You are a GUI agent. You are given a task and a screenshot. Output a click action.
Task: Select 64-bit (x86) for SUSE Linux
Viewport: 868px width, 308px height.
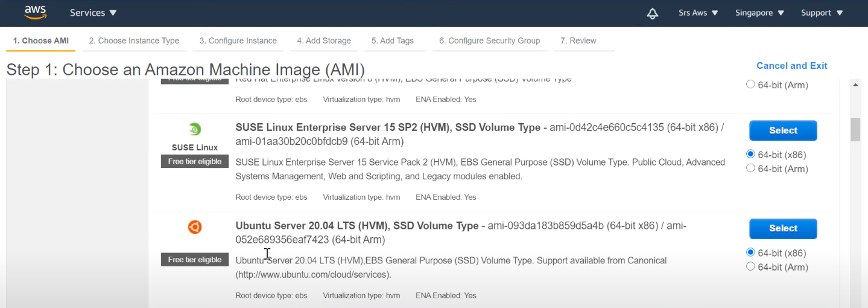[x=750, y=155]
